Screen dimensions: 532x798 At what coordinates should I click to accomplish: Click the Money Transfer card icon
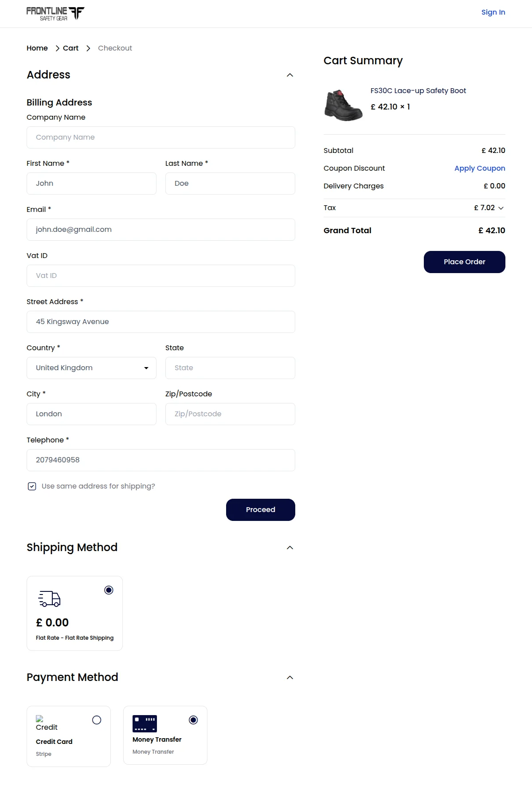[145, 724]
